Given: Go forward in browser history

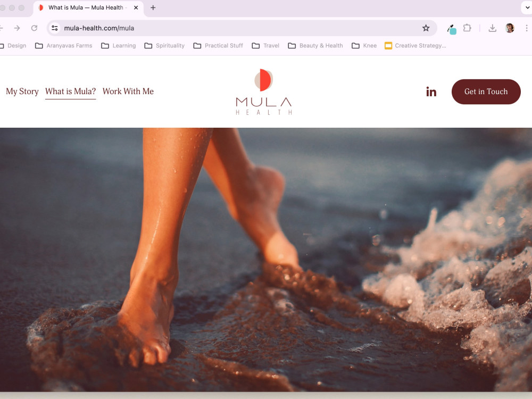Looking at the screenshot, I should [17, 28].
